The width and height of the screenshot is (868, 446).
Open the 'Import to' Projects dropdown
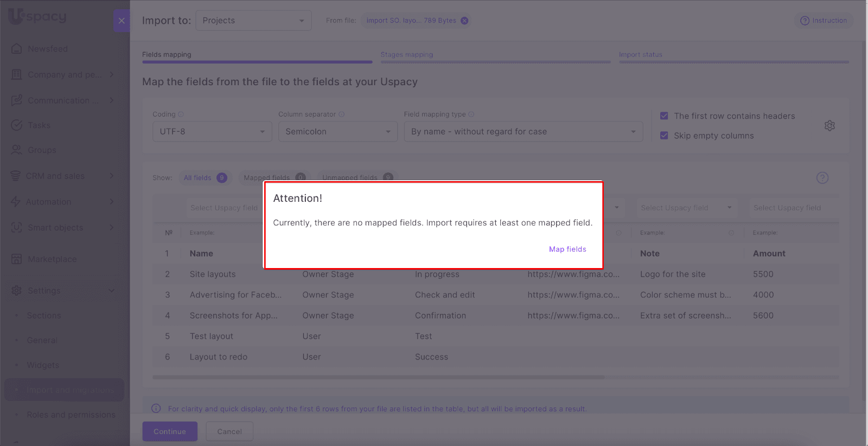coord(253,21)
